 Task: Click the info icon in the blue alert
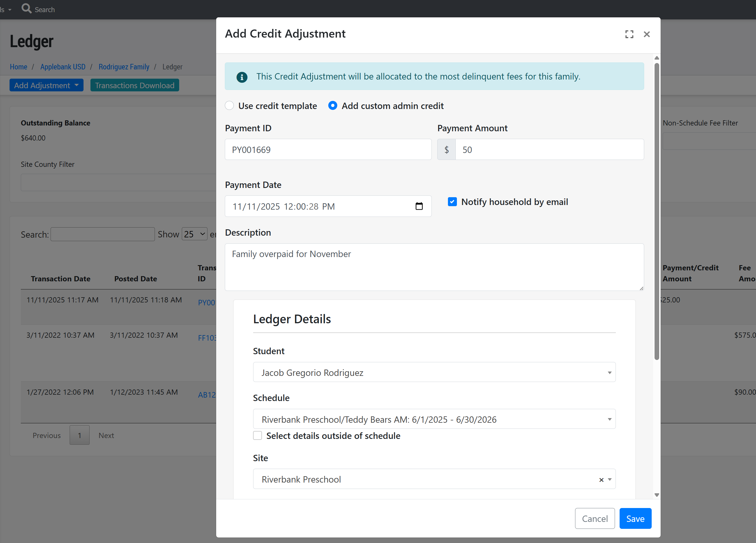point(242,77)
